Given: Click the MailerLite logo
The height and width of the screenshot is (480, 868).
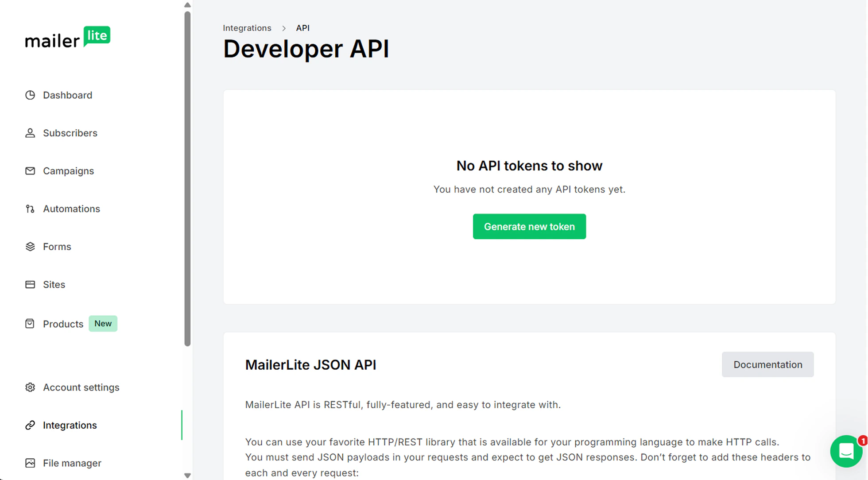Looking at the screenshot, I should (x=68, y=37).
